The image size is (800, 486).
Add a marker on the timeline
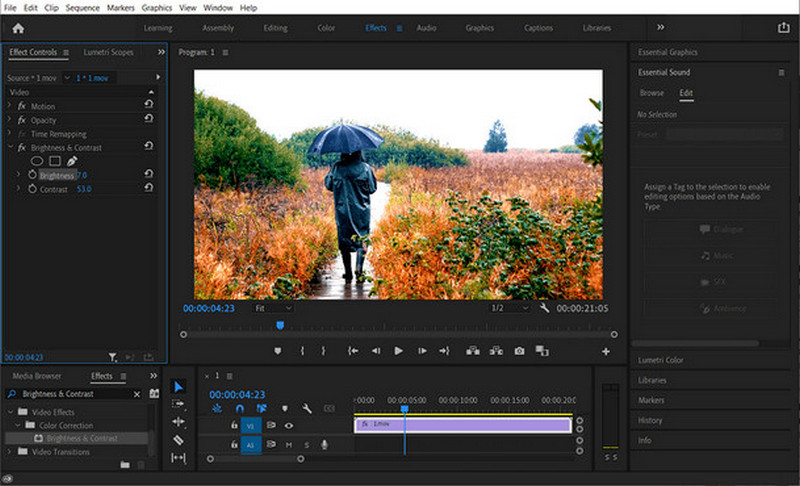[285, 408]
